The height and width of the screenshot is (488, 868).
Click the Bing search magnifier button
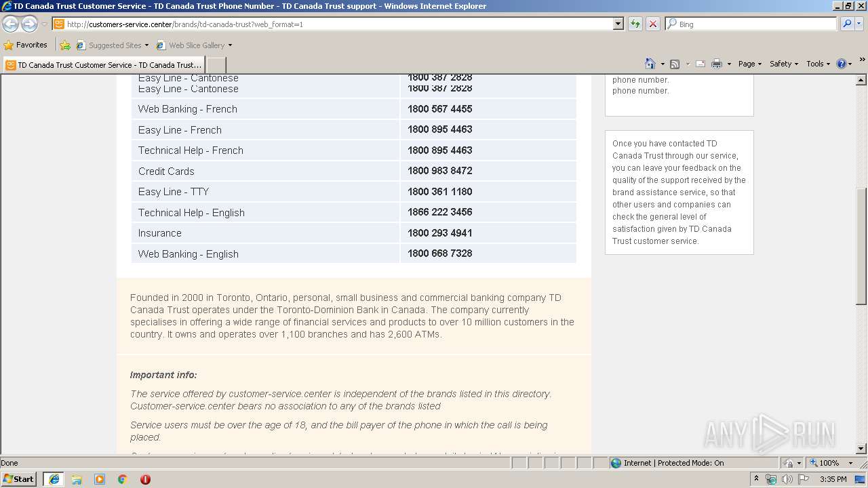click(846, 24)
